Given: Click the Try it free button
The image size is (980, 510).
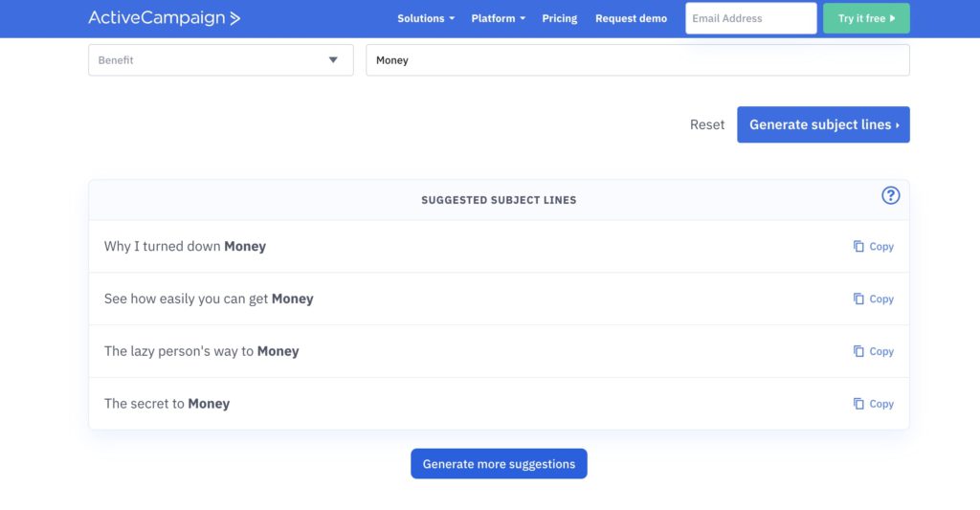Looking at the screenshot, I should [x=866, y=18].
